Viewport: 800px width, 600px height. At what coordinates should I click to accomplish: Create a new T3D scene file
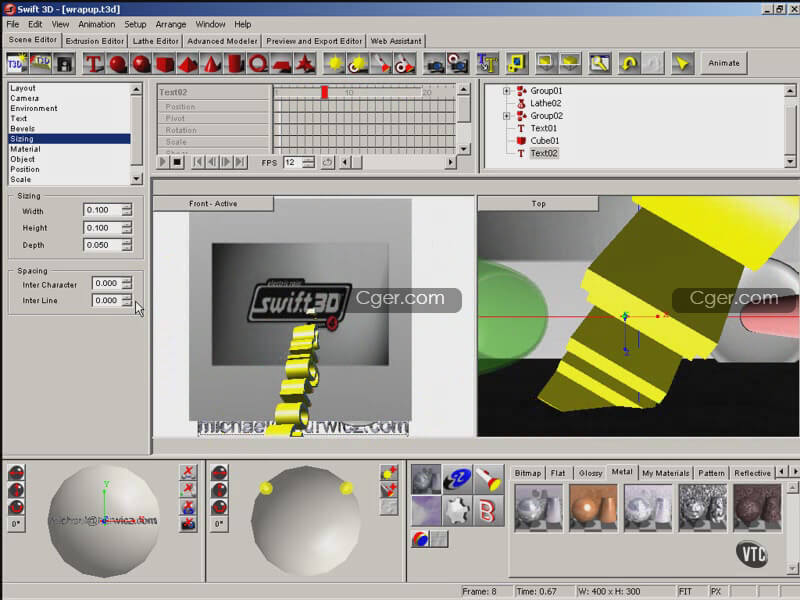pos(17,63)
